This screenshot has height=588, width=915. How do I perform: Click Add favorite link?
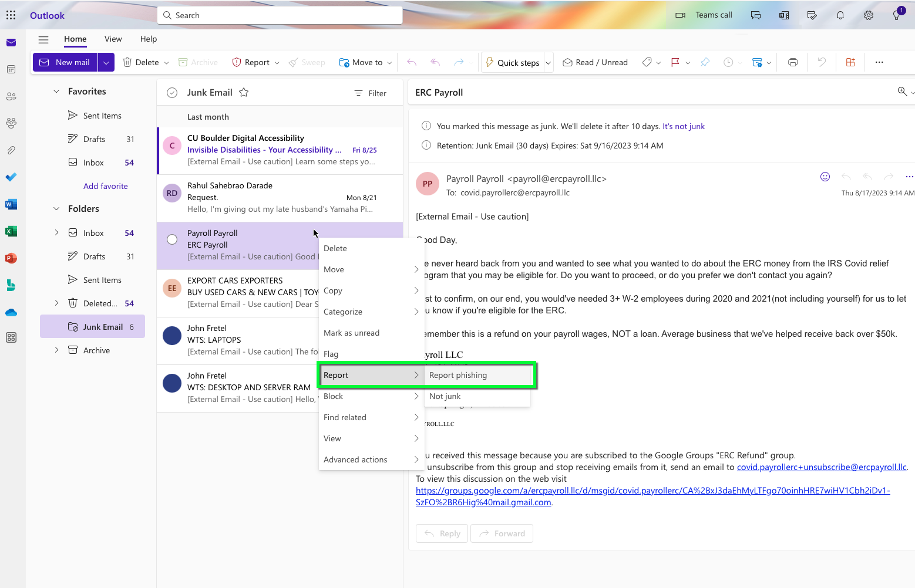[106, 186]
